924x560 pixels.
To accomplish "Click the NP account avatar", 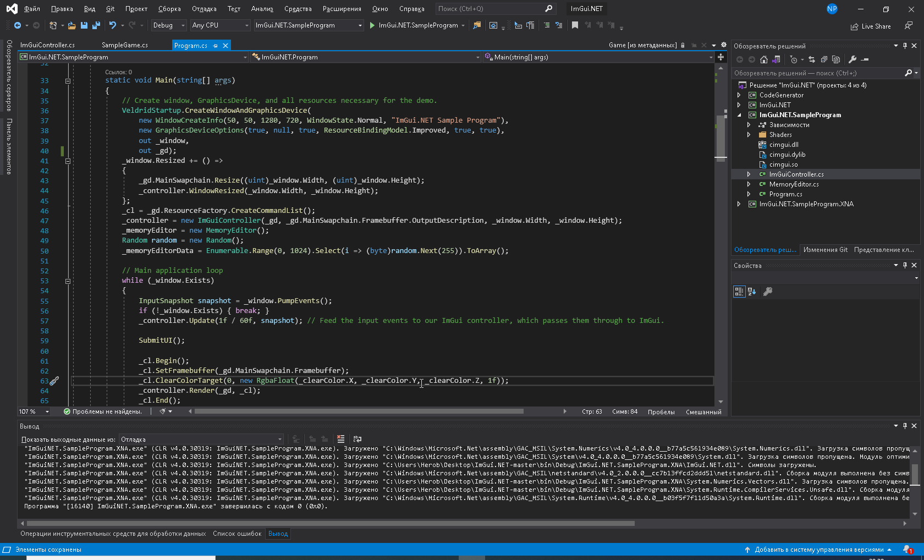I will (832, 9).
